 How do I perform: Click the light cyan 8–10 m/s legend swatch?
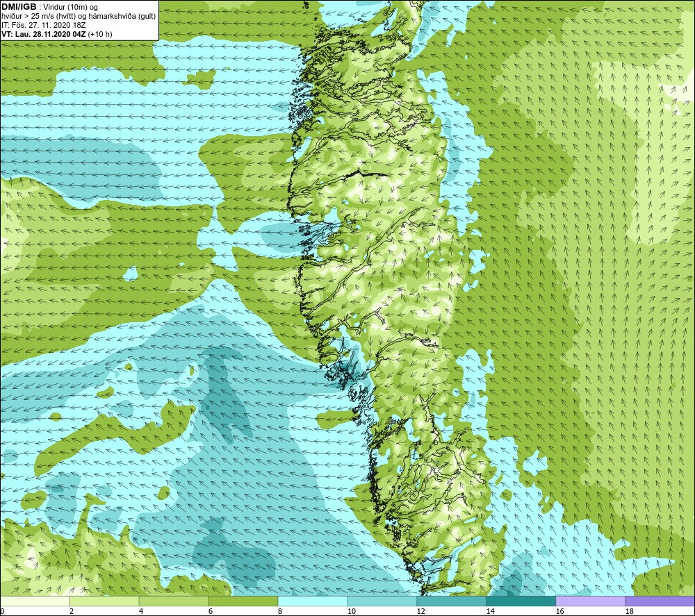313,601
